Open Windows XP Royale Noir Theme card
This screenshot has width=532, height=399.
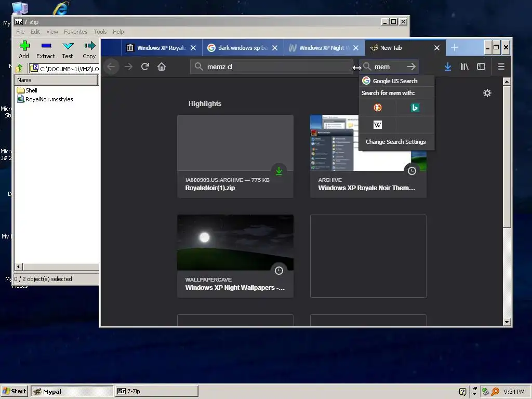[368, 156]
